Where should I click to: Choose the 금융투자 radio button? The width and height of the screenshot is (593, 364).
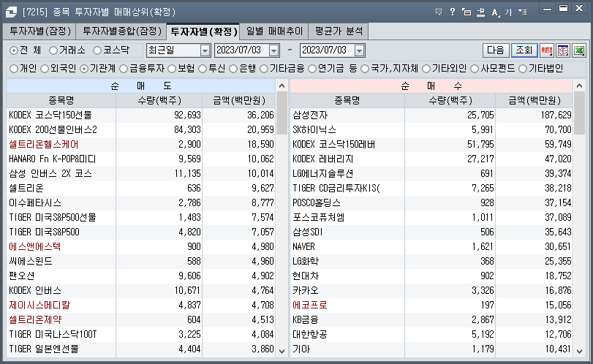point(124,69)
